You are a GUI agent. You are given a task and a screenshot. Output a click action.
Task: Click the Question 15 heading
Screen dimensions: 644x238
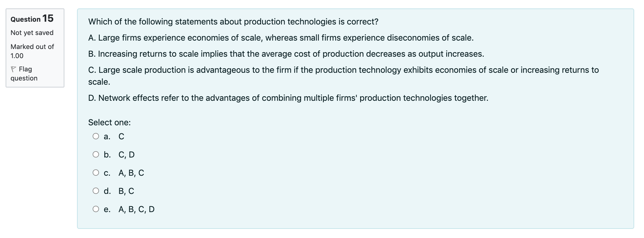pyautogui.click(x=31, y=19)
